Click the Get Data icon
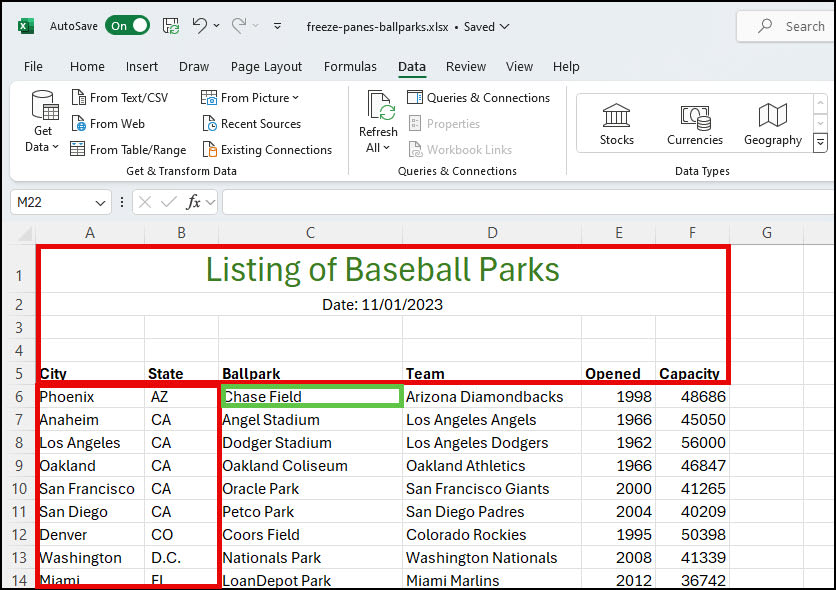 tap(44, 108)
